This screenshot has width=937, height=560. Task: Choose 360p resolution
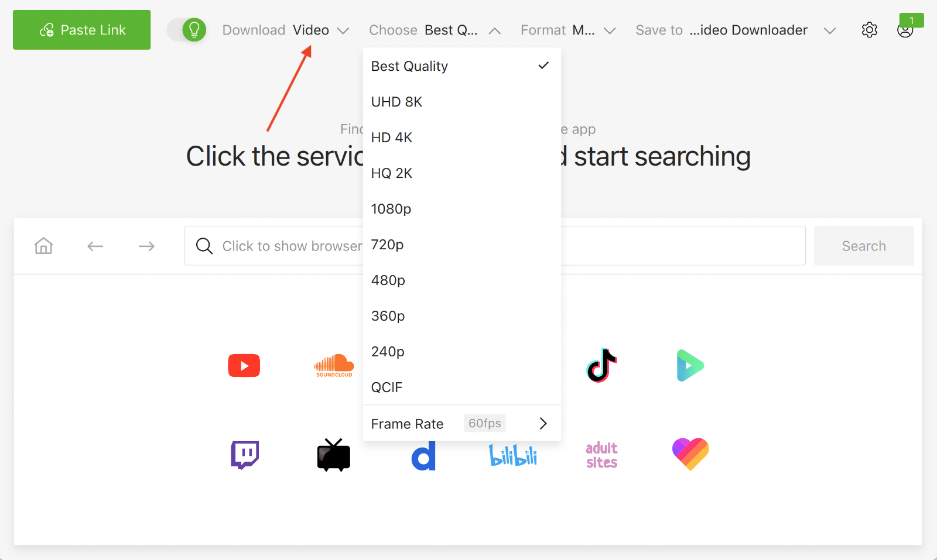(462, 316)
